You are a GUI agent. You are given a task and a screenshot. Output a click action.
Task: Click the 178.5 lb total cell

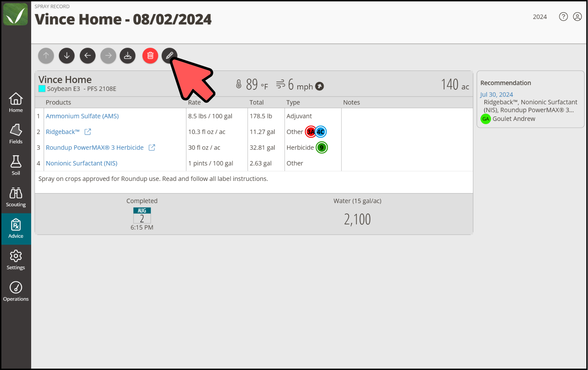[261, 116]
